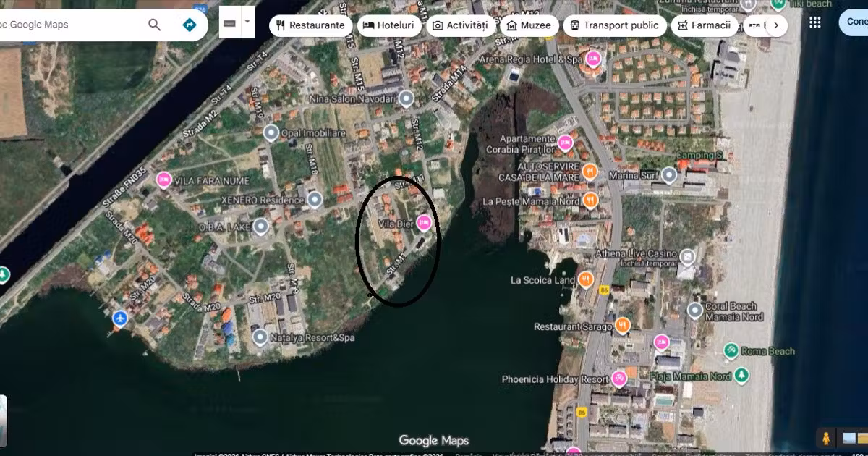Screen dimensions: 868x456
Task: Click the Marina Surf marker
Action: pos(670,174)
